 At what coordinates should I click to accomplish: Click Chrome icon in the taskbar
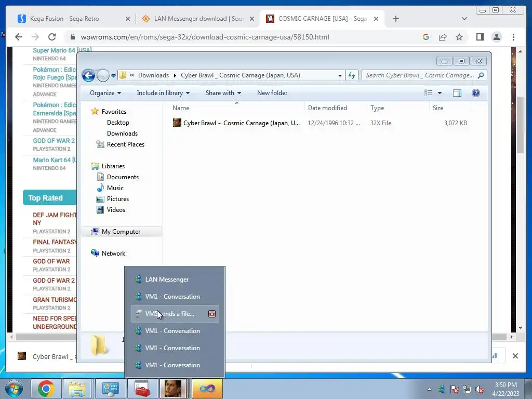[46, 389]
